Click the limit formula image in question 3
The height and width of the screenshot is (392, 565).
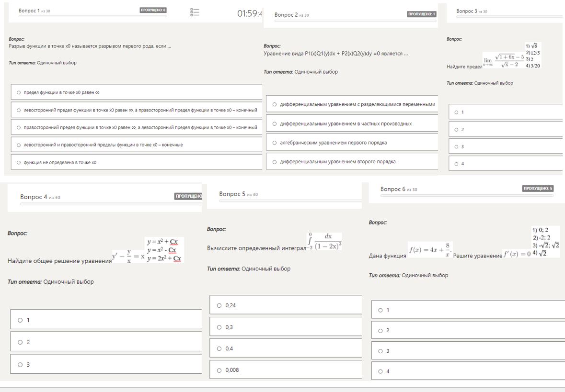tap(503, 60)
